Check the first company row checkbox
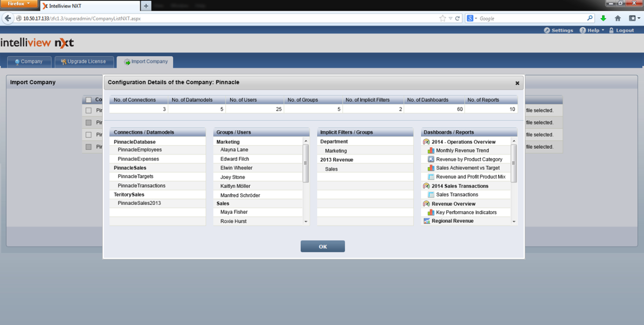This screenshot has height=325, width=644. [89, 111]
